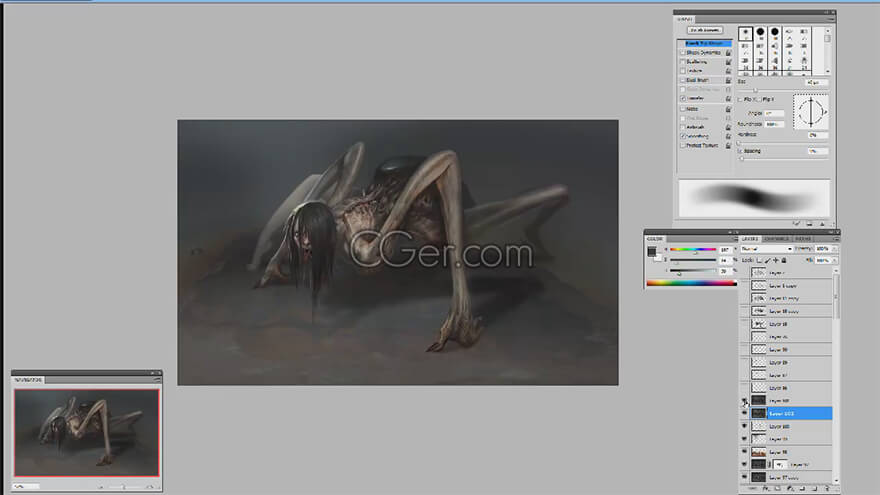Create a new layer icon
This screenshot has width=880, height=495.
tap(815, 489)
